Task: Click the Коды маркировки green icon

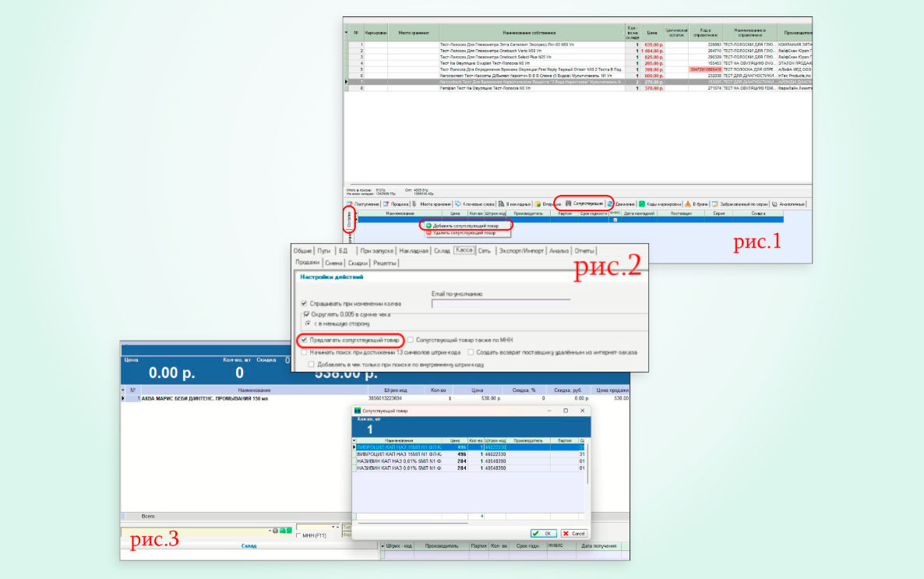Action: (x=641, y=204)
